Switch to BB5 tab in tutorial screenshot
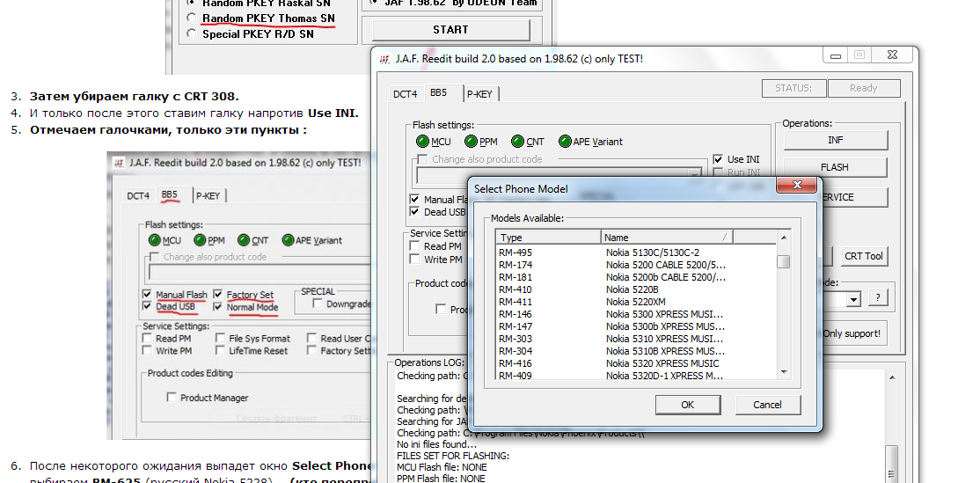The image size is (980, 483). pyautogui.click(x=170, y=194)
